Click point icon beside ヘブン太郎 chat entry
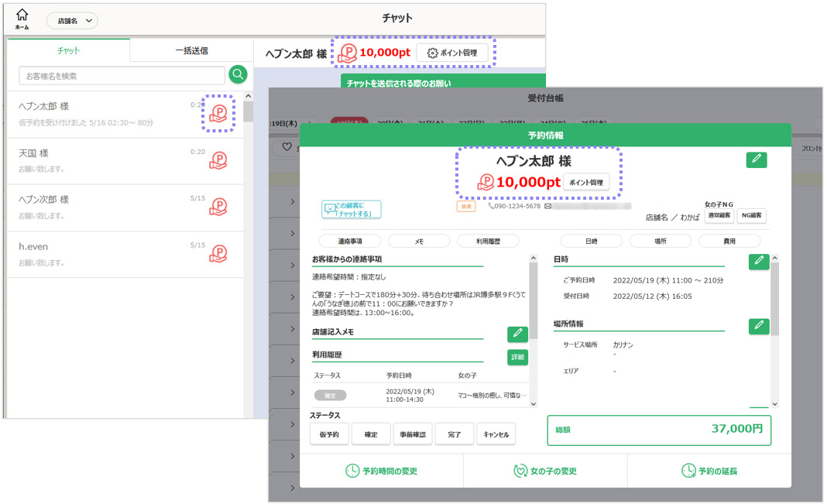The height and width of the screenshot is (504, 827). [218, 114]
